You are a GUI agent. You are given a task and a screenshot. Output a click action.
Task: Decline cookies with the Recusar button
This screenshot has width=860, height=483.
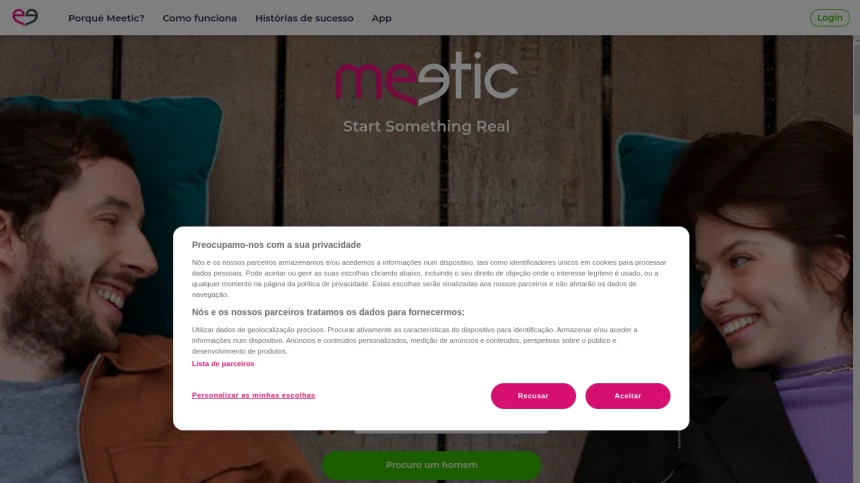533,396
